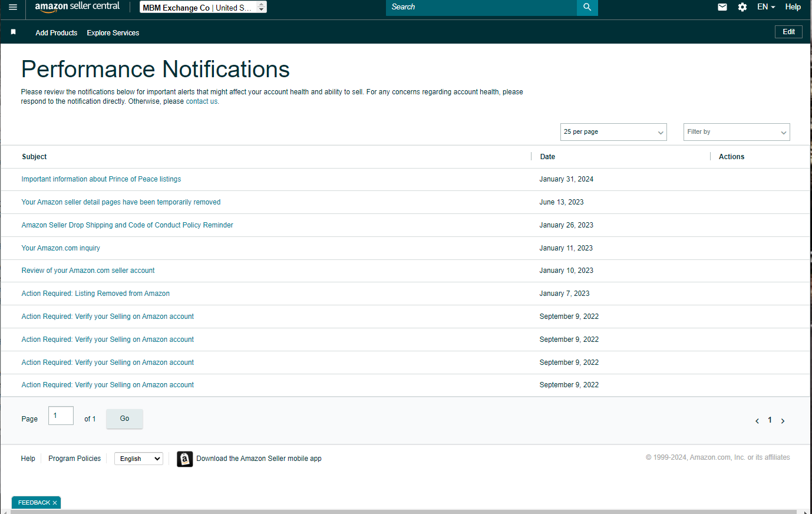Click current page number 1 in pagination
The width and height of the screenshot is (812, 514).
point(770,420)
